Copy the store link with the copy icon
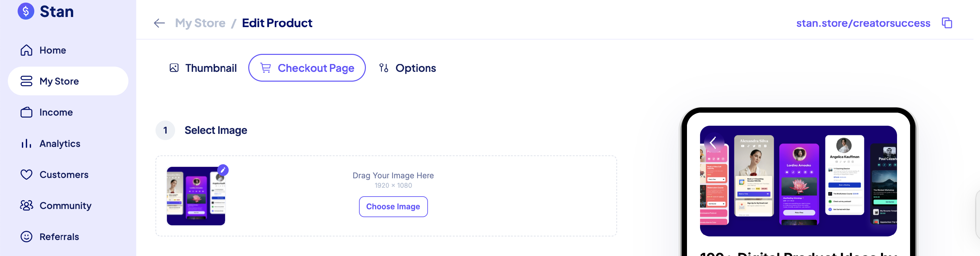This screenshot has height=256, width=980. pos(947,23)
